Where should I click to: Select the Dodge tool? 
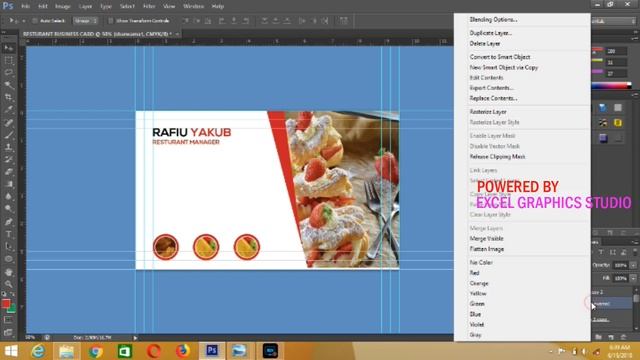click(8, 209)
